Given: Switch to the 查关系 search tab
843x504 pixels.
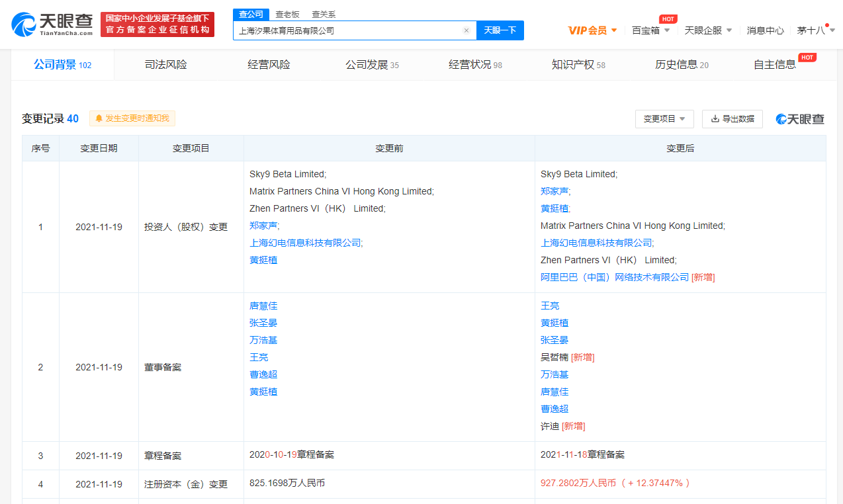Looking at the screenshot, I should click(324, 14).
